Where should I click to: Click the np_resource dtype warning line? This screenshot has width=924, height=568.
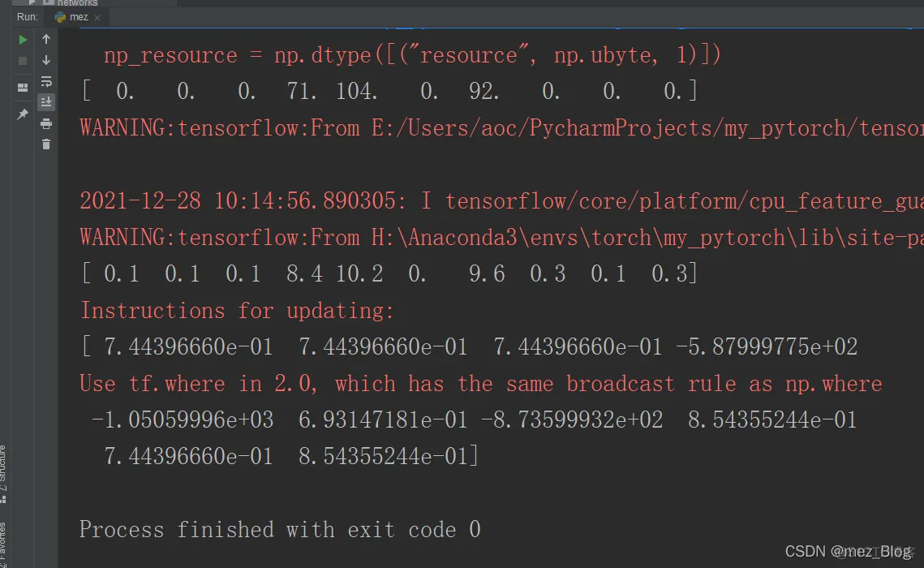tap(412, 55)
